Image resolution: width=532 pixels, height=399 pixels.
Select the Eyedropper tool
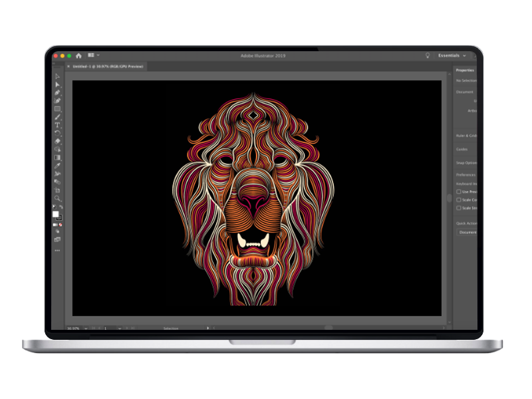57,166
